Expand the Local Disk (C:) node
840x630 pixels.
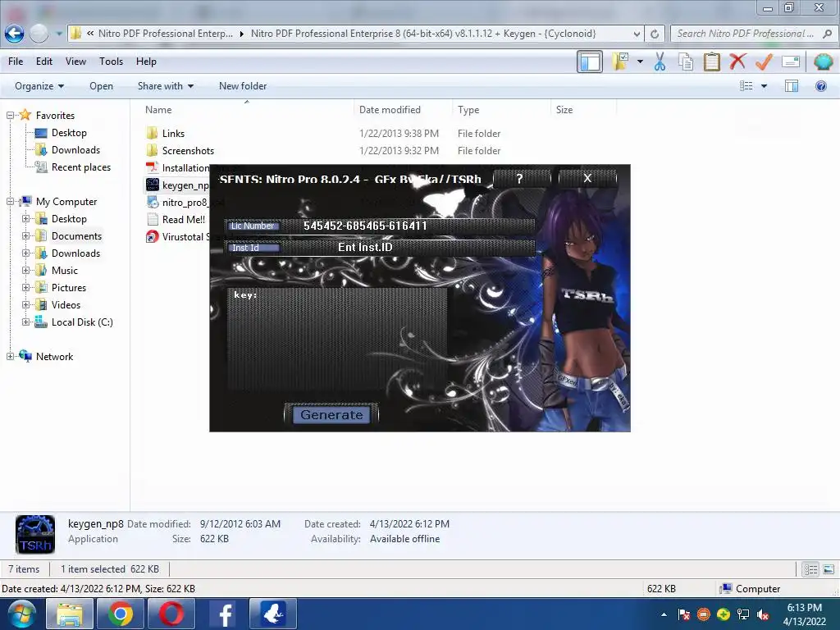coord(25,322)
